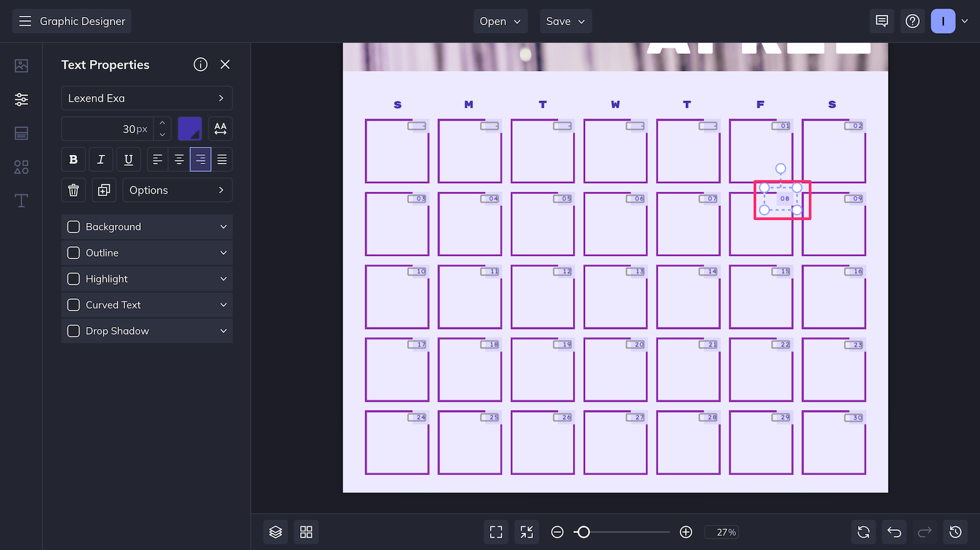Open the Lexend Exa font selector
This screenshot has width=980, height=550.
(147, 98)
